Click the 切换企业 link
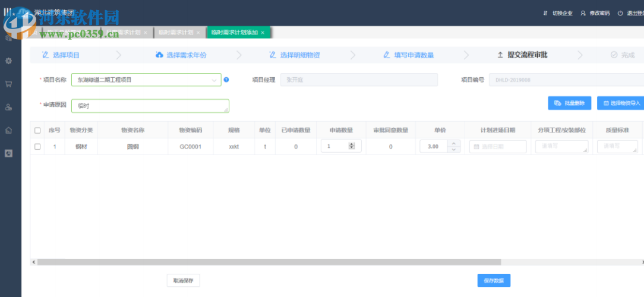Viewport: 644px width, 297px height. (x=562, y=13)
